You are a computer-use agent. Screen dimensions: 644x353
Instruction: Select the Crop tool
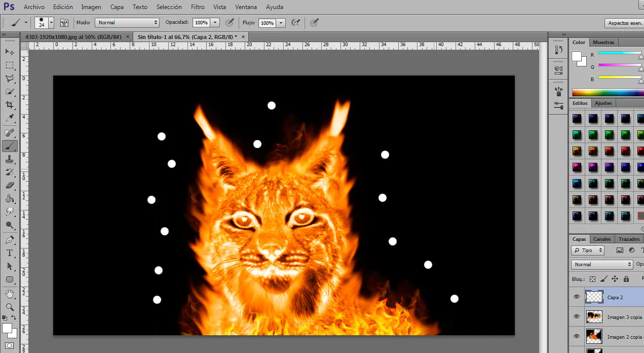(x=10, y=105)
